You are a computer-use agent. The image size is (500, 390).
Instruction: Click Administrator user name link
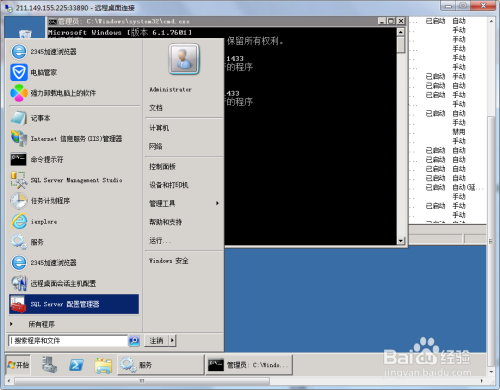170,89
